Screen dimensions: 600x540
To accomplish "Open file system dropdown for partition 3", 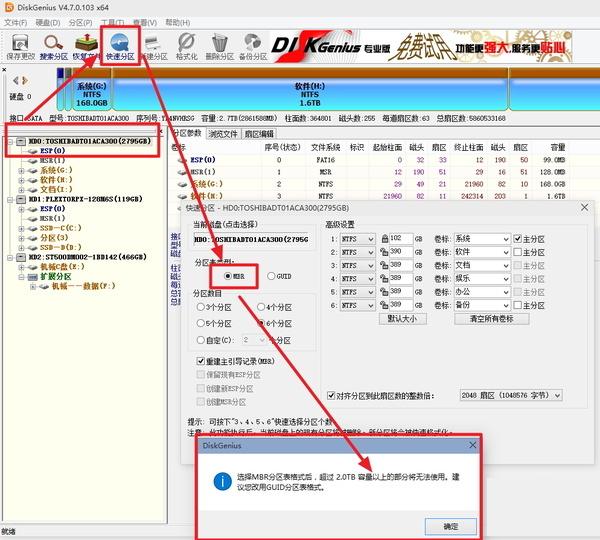I will 357,266.
